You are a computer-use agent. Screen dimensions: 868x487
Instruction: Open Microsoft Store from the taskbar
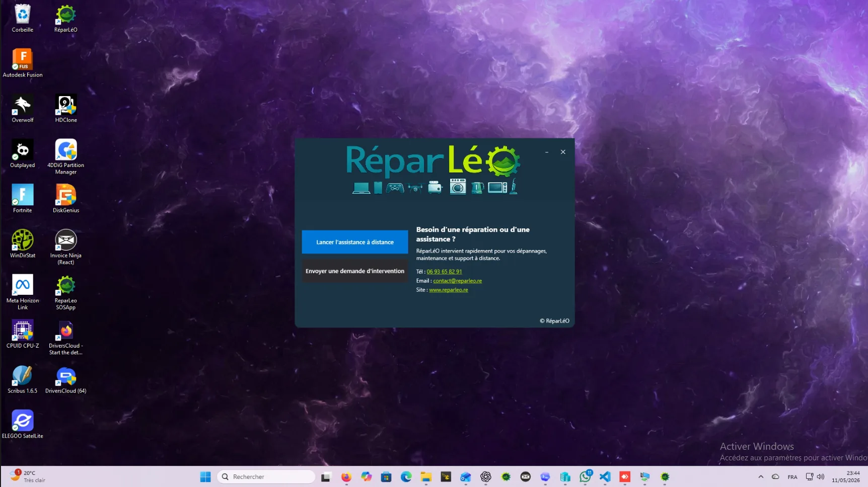pyautogui.click(x=386, y=477)
